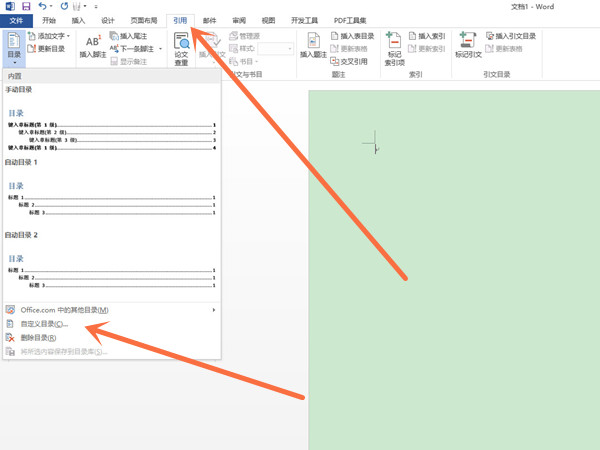
Task: Open the 文件 menu
Action: pyautogui.click(x=16, y=20)
